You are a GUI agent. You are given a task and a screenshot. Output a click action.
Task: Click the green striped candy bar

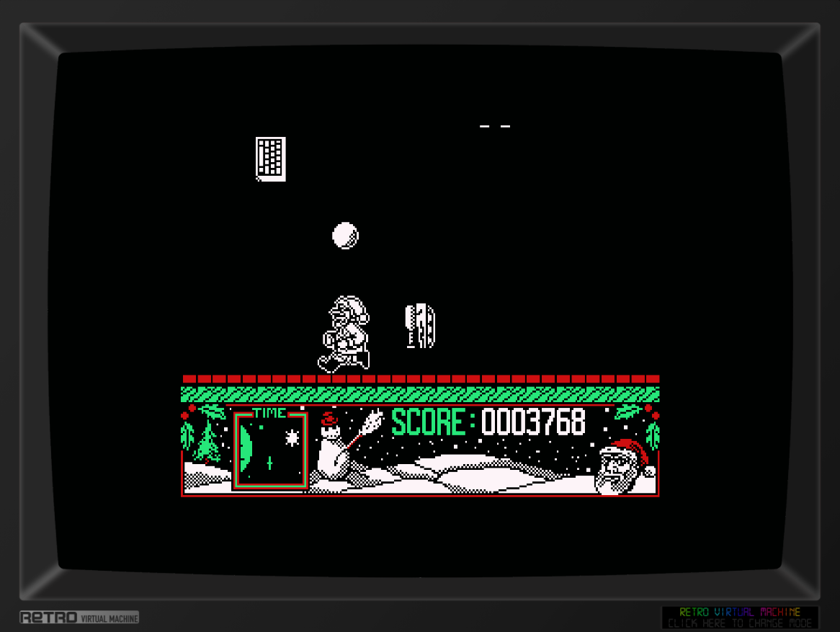click(421, 394)
